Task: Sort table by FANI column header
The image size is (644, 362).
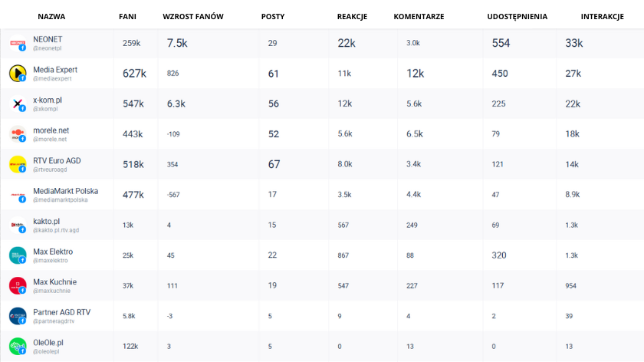Action: click(x=128, y=16)
